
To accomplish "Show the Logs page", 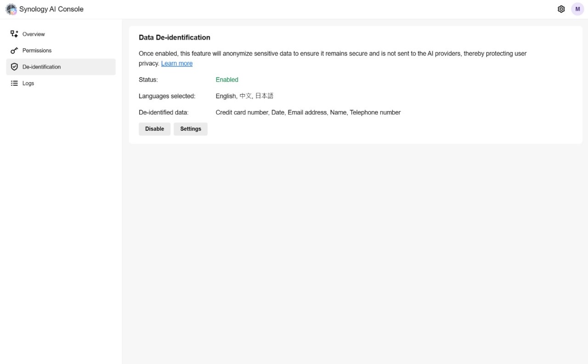I will [x=28, y=84].
